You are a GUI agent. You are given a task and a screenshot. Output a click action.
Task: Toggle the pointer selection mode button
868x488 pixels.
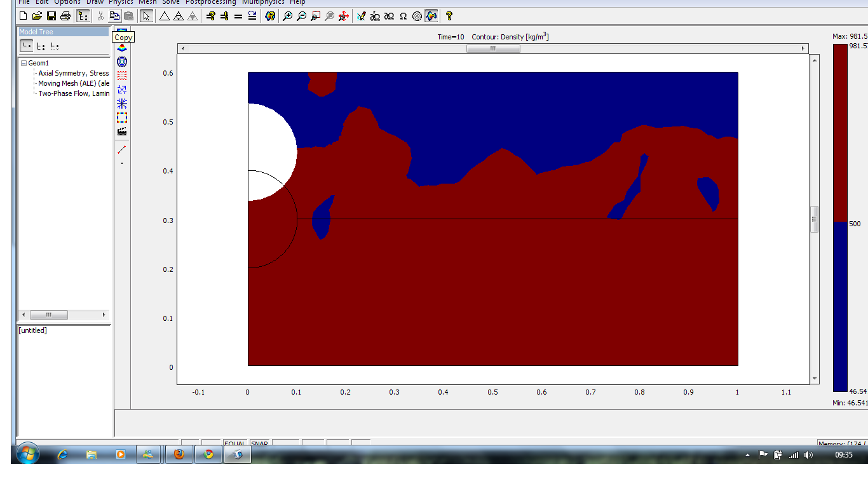click(147, 16)
